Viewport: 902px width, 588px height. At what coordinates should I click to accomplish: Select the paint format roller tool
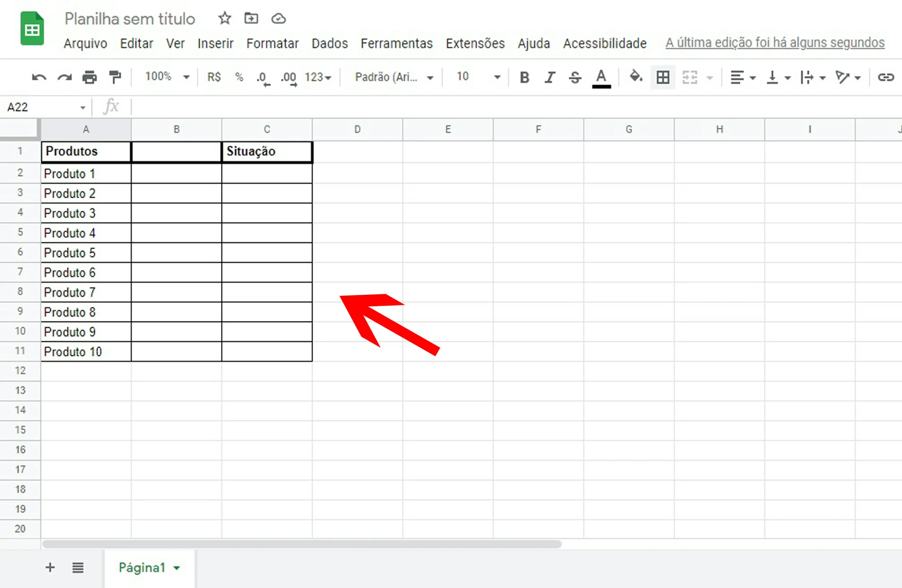115,77
